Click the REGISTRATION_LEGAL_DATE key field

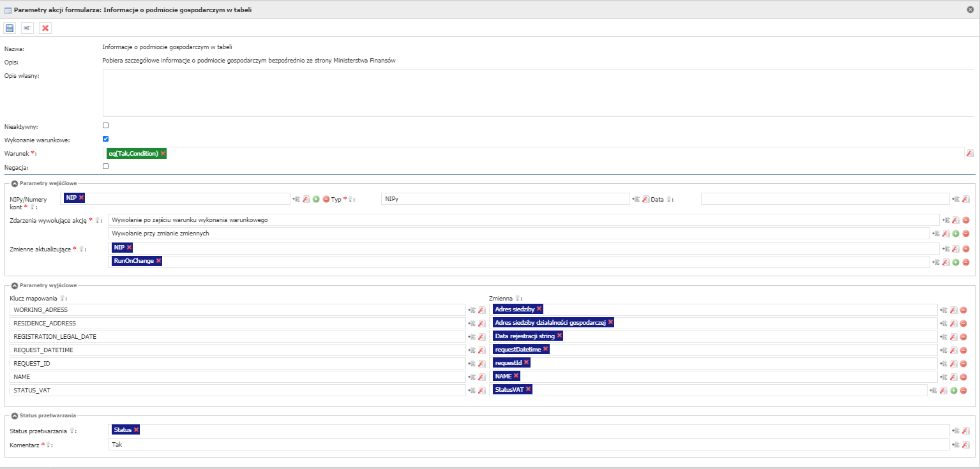click(238, 336)
